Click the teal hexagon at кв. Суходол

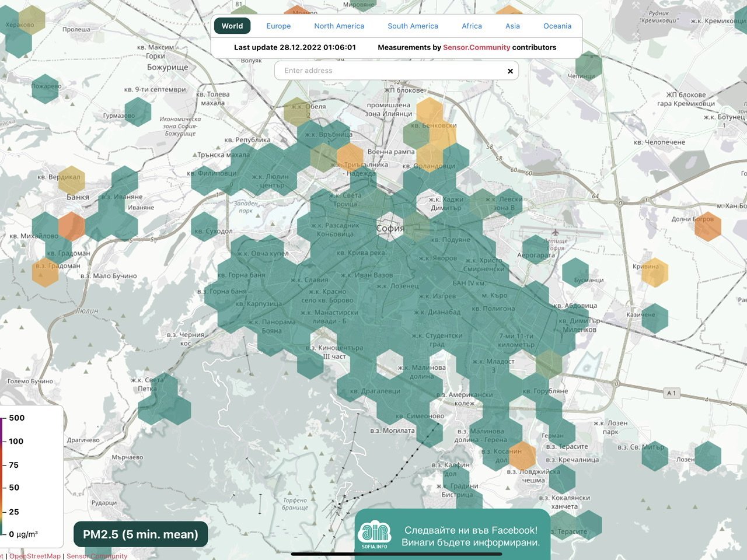205,226
